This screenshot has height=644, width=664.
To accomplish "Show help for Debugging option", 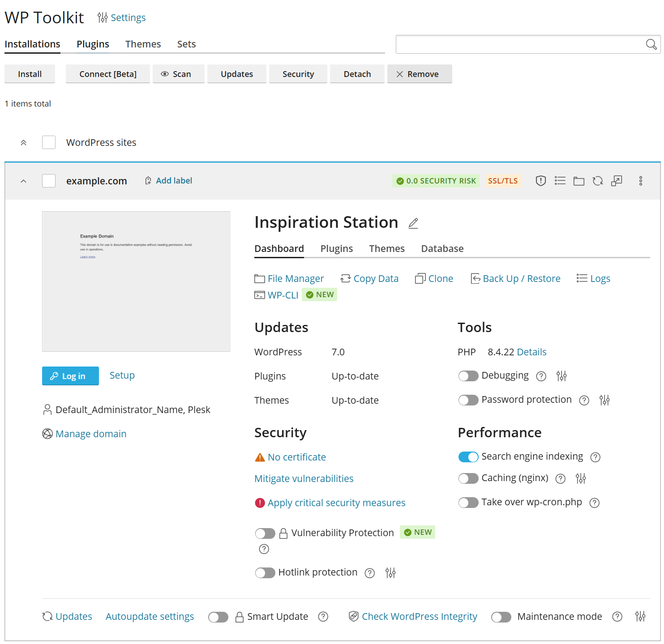I will coord(541,376).
